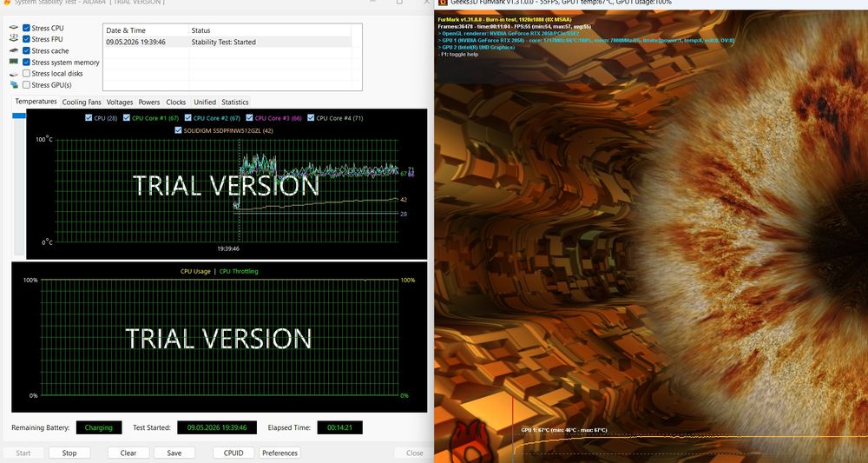Toggle CPU Core #4 graph checkbox
868x463 pixels.
(311, 118)
